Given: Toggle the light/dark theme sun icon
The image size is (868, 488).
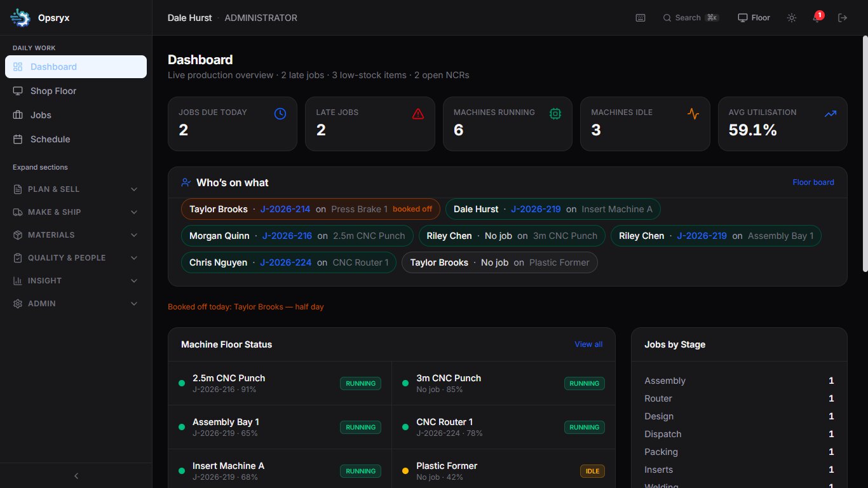Looking at the screenshot, I should (792, 18).
